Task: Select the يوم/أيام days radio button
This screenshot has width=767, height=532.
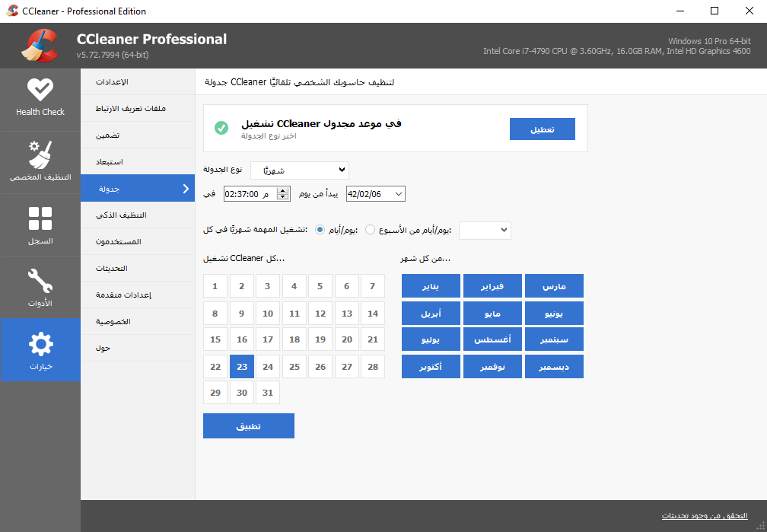Action: coord(320,230)
